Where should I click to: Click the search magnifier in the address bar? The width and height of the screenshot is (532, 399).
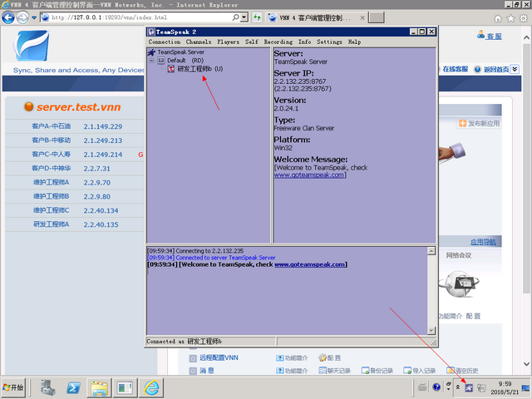pos(235,17)
